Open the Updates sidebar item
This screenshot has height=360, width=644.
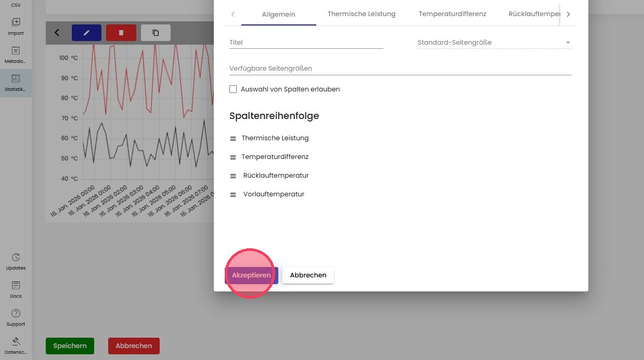pyautogui.click(x=16, y=261)
